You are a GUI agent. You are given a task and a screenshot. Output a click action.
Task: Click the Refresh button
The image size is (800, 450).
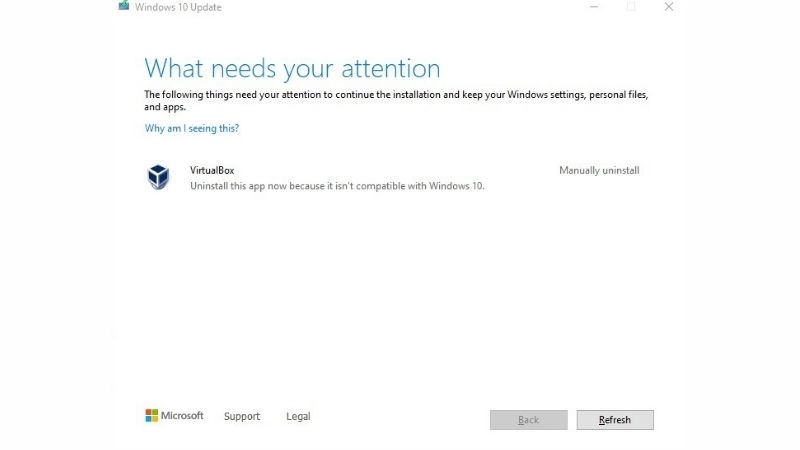tap(615, 420)
